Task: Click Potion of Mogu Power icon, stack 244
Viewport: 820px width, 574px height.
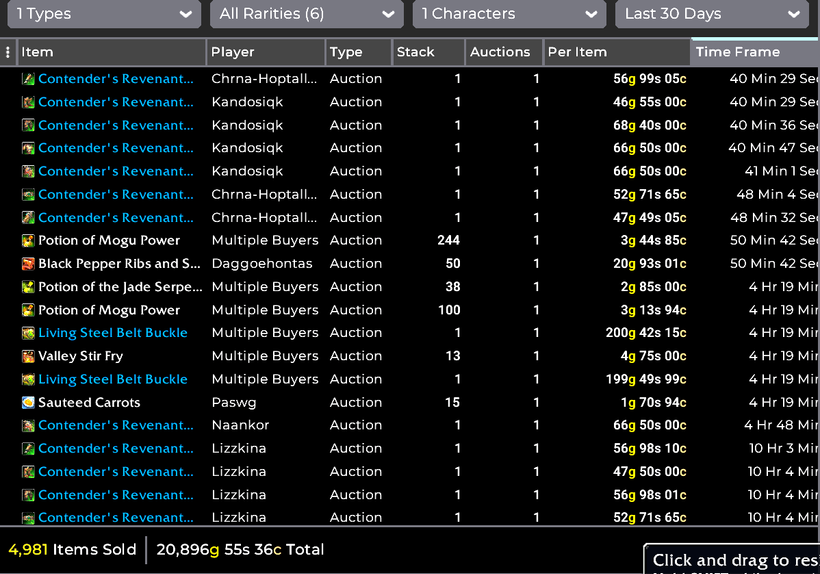Action: coord(28,241)
